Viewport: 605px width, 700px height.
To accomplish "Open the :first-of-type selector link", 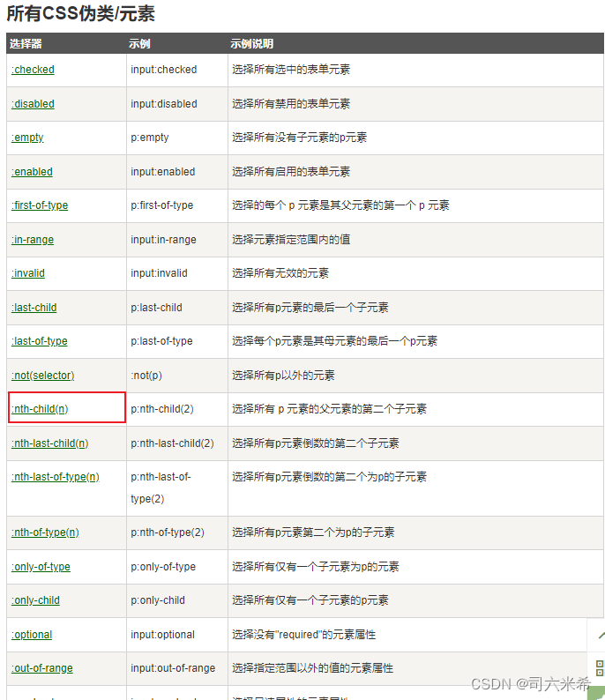I will (40, 205).
